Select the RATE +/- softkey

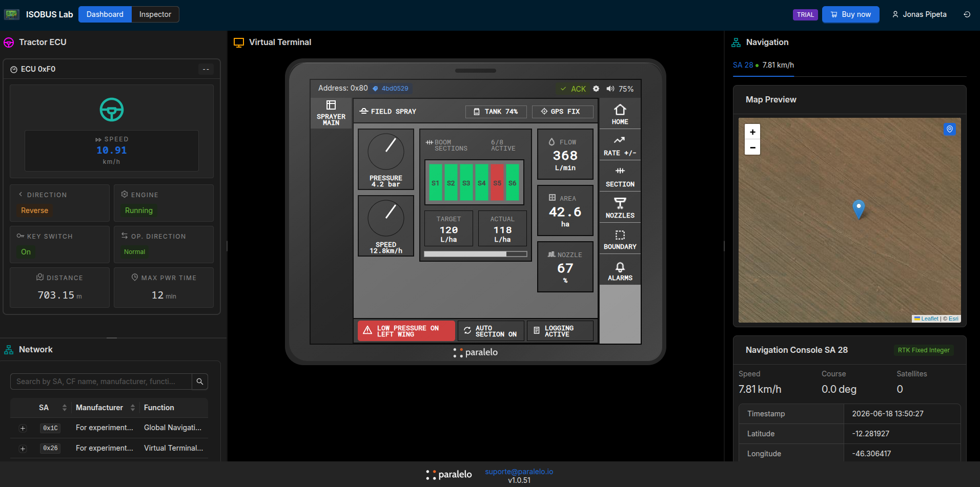point(620,145)
